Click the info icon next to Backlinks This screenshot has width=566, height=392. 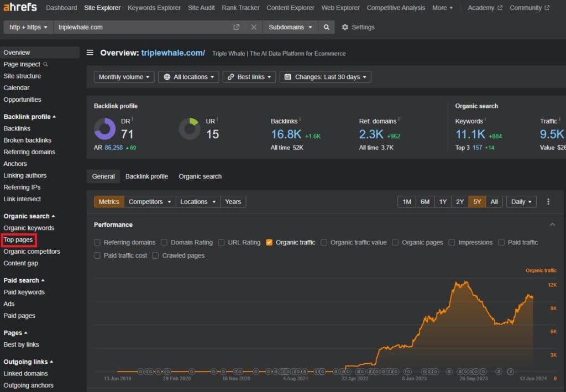tap(300, 119)
